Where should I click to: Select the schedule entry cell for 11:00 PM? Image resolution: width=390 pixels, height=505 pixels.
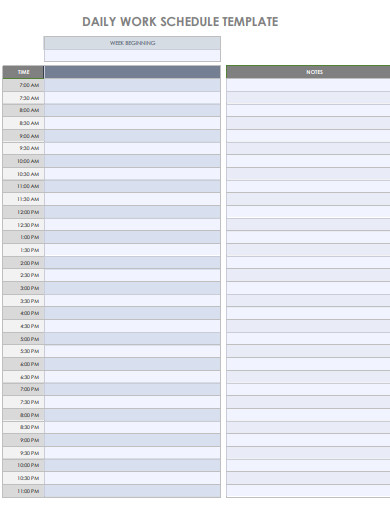(132, 491)
